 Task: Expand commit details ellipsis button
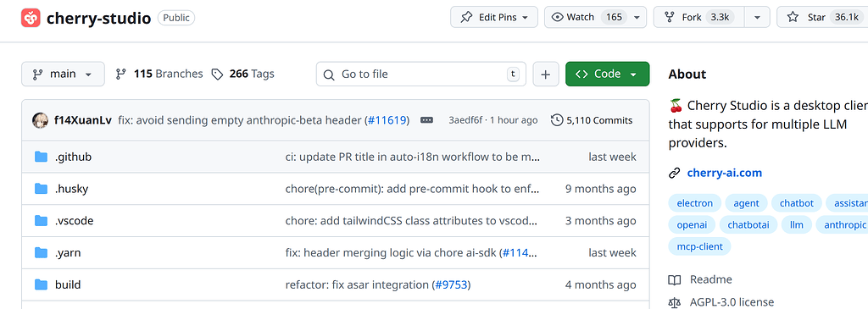(427, 120)
